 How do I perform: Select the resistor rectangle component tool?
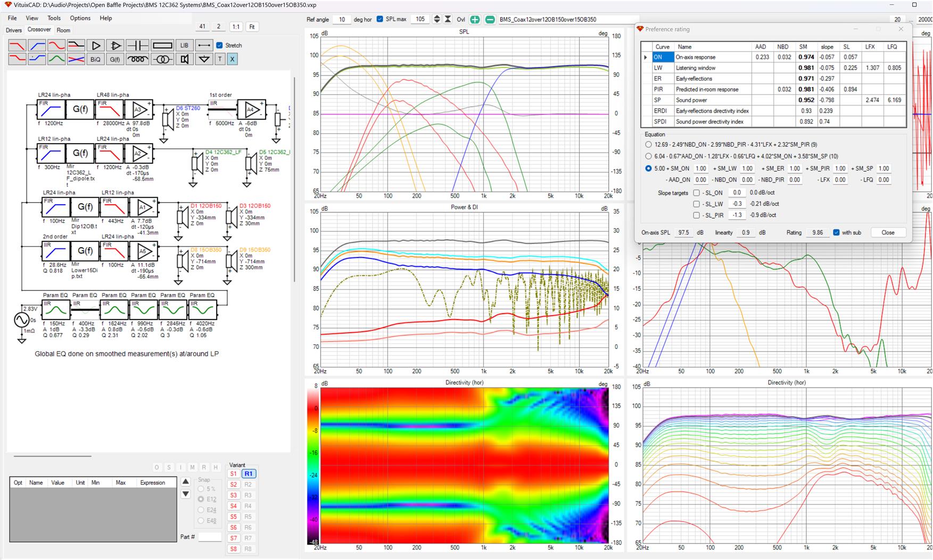(x=162, y=46)
